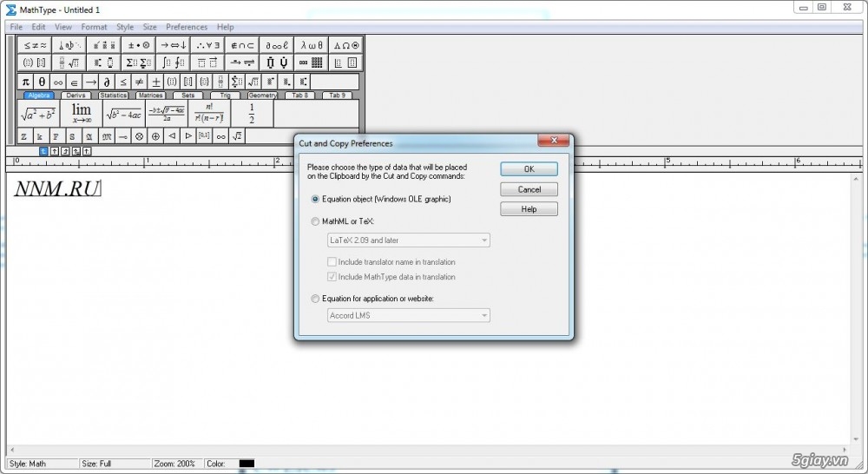This screenshot has width=868, height=474.
Task: Insert the theta symbol from small bar
Action: click(42, 82)
